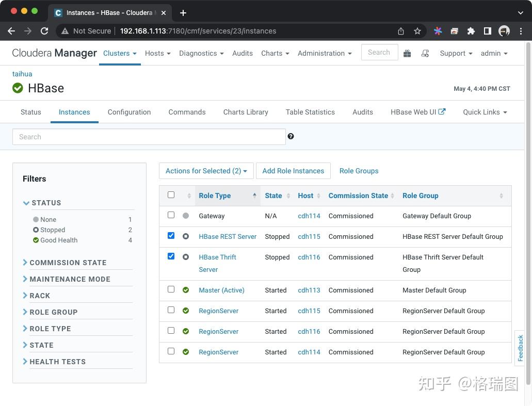This screenshot has height=406, width=532.
Task: Switch to the Configuration tab
Action: pyautogui.click(x=129, y=112)
